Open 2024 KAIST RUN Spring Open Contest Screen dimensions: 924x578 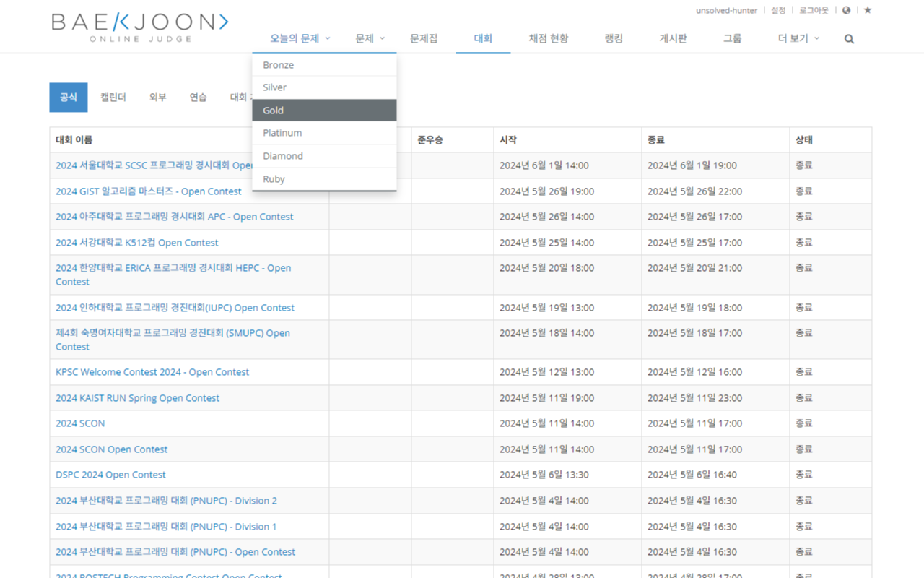pos(138,398)
